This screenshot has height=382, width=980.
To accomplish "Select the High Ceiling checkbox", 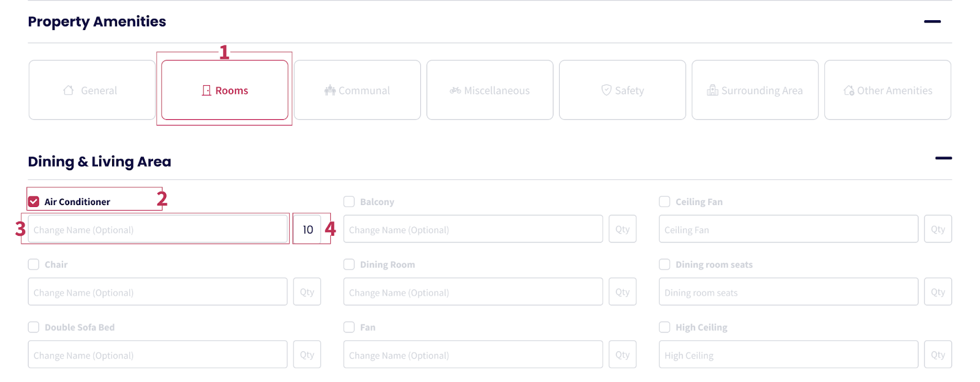I will click(665, 327).
